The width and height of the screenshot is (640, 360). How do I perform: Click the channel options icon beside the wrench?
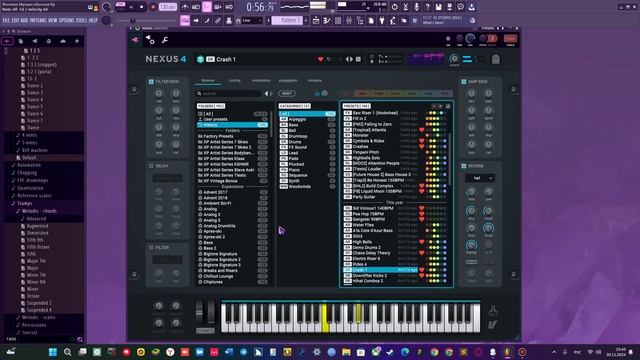point(150,40)
